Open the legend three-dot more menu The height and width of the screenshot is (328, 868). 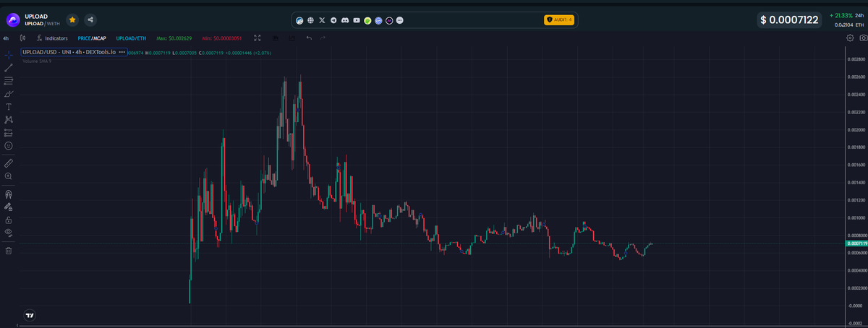(122, 53)
